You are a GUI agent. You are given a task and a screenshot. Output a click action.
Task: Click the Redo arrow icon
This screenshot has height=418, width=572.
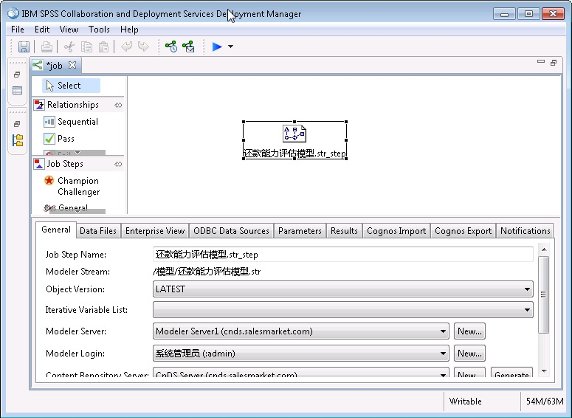click(x=143, y=47)
